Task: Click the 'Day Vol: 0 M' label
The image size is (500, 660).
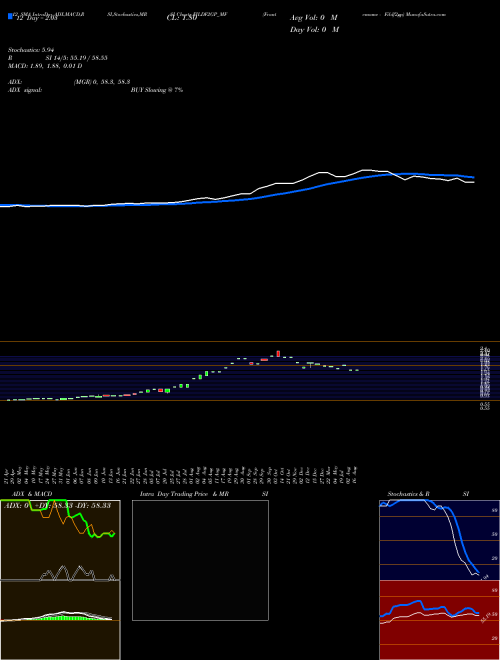Action: [314, 30]
